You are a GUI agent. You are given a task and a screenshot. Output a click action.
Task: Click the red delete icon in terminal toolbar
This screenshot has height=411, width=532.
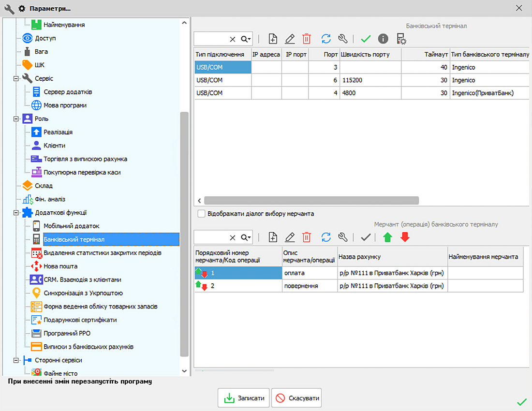coord(307,39)
